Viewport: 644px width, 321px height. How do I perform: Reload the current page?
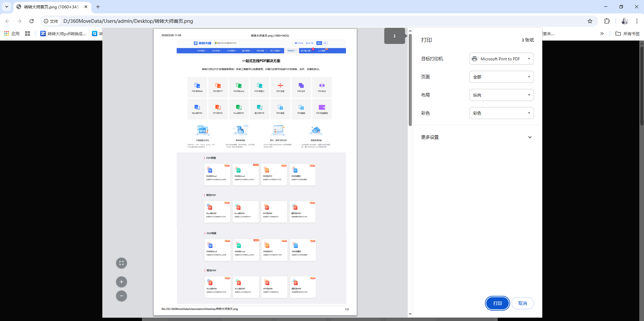(x=32, y=21)
